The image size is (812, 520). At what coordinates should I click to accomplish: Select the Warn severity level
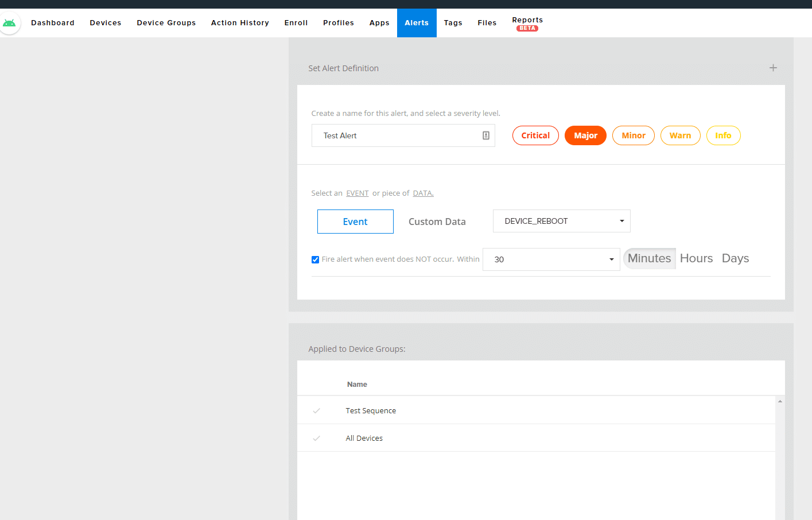tap(680, 135)
